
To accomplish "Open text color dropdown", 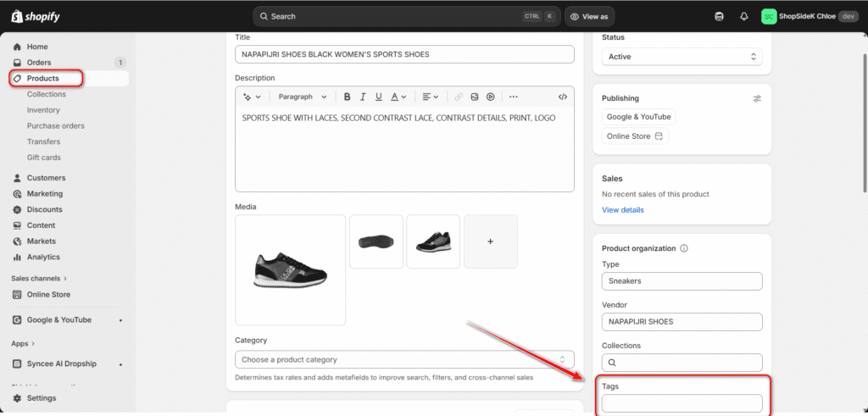I will tap(398, 97).
